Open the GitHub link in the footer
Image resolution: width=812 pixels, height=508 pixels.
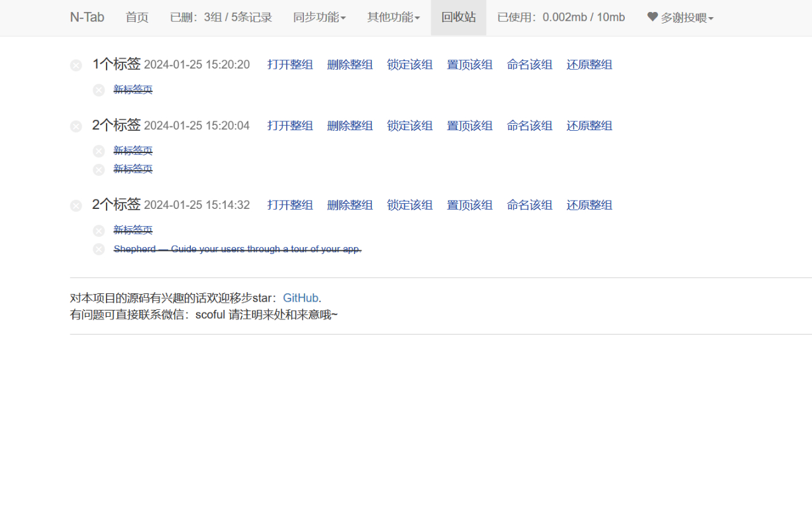point(300,297)
